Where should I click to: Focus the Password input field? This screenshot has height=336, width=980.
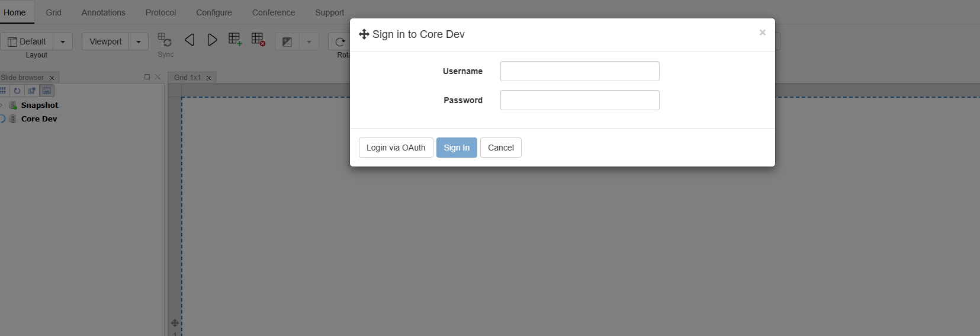pyautogui.click(x=580, y=100)
